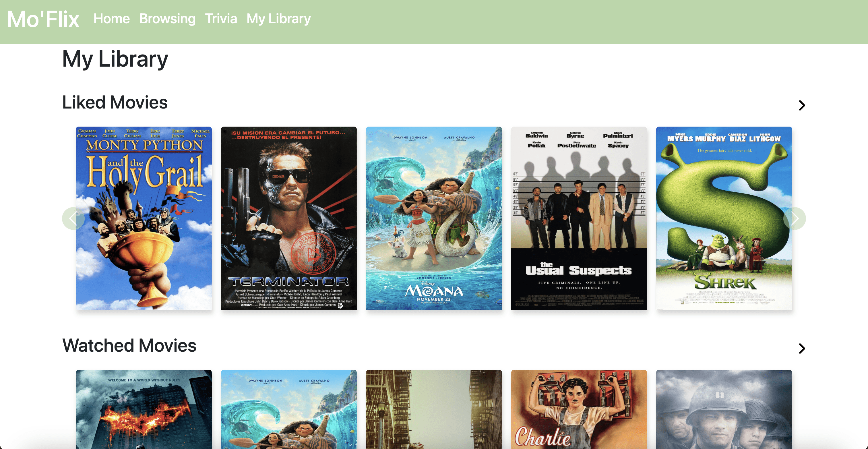This screenshot has width=868, height=449.
Task: Open the Dark Knight poster in Watched Movies
Action: coord(144,409)
